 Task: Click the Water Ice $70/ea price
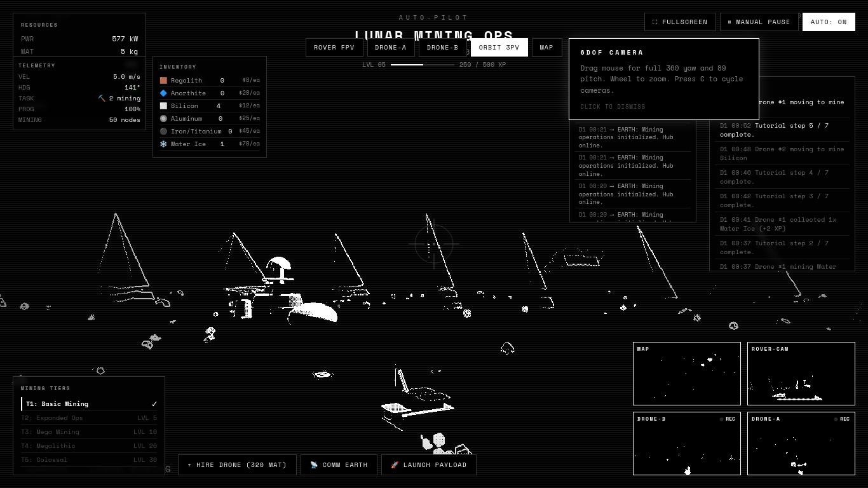click(x=249, y=144)
